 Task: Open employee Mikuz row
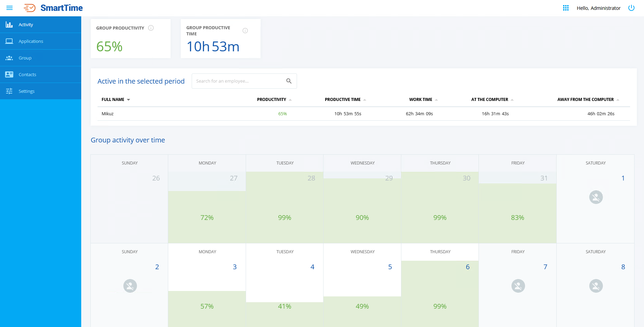tap(108, 114)
